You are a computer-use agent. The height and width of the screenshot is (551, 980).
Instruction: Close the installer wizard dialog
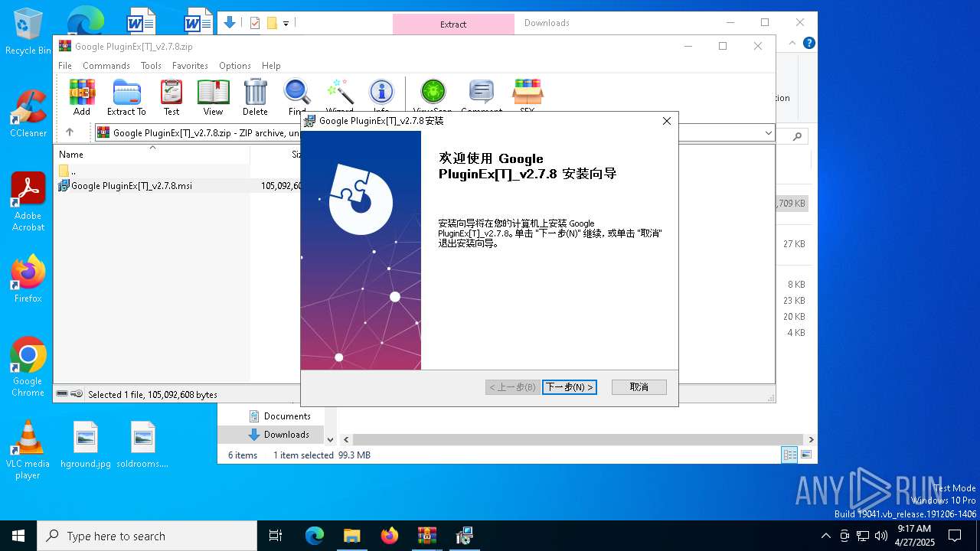[666, 121]
